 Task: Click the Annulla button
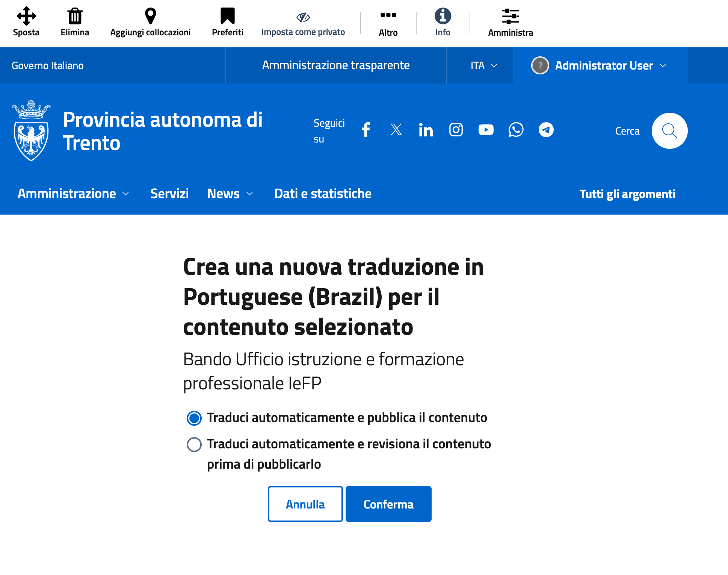[x=305, y=504]
